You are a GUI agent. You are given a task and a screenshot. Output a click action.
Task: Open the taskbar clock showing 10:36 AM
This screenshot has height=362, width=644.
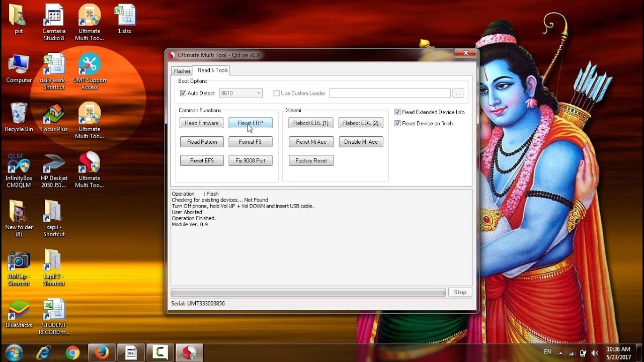pos(618,352)
